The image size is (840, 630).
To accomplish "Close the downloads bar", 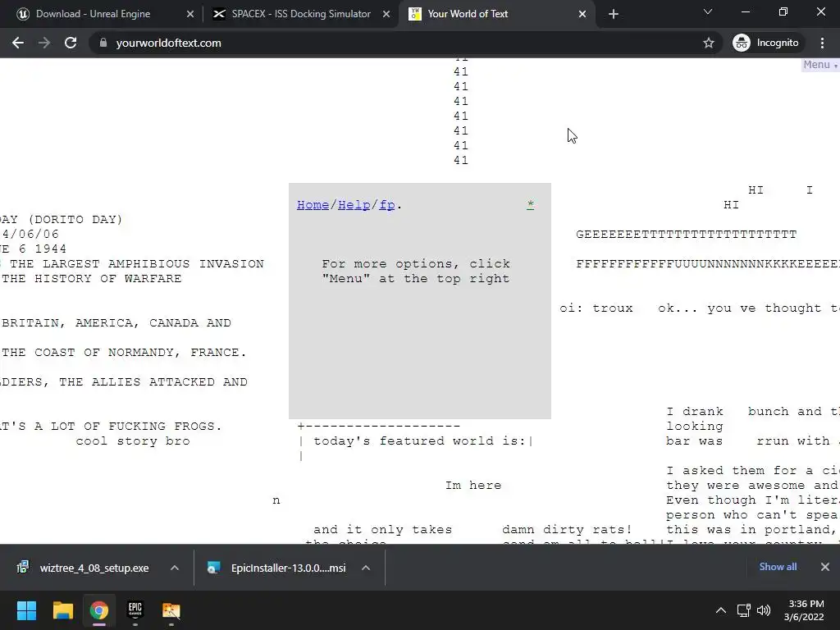I will click(825, 567).
